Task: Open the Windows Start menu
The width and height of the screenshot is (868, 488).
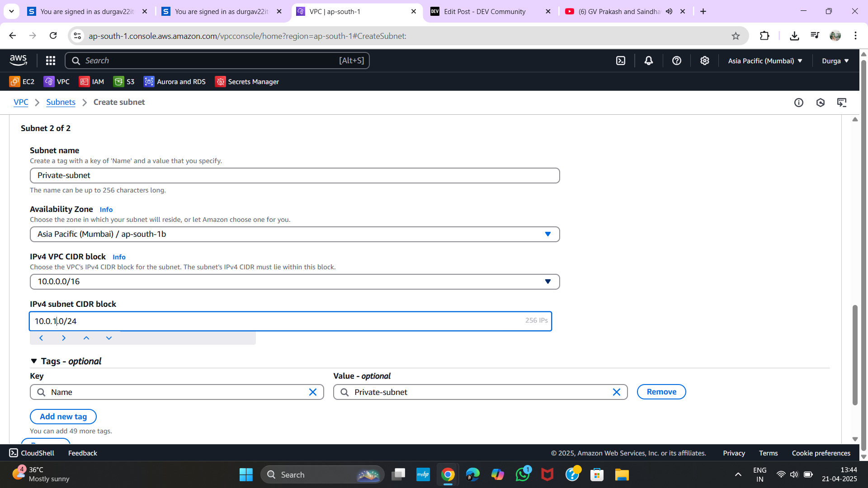Action: (x=246, y=474)
